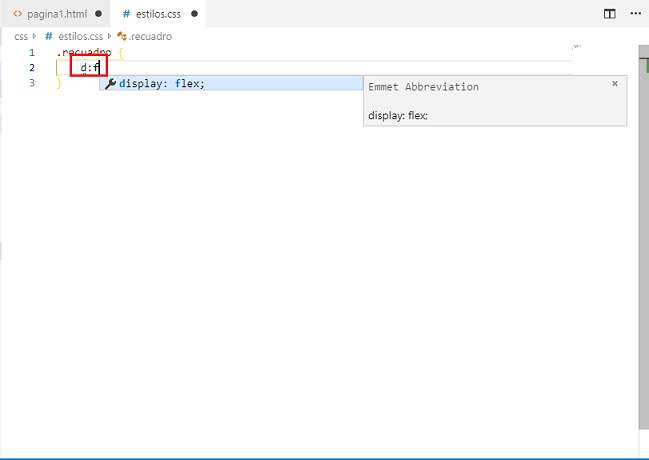This screenshot has width=649, height=460.
Task: Click the split editor icon
Action: tap(609, 14)
